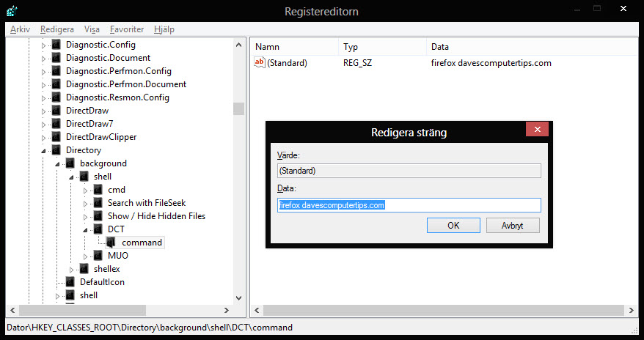Click the Directory folder icon
644x340 pixels.
coord(56,150)
